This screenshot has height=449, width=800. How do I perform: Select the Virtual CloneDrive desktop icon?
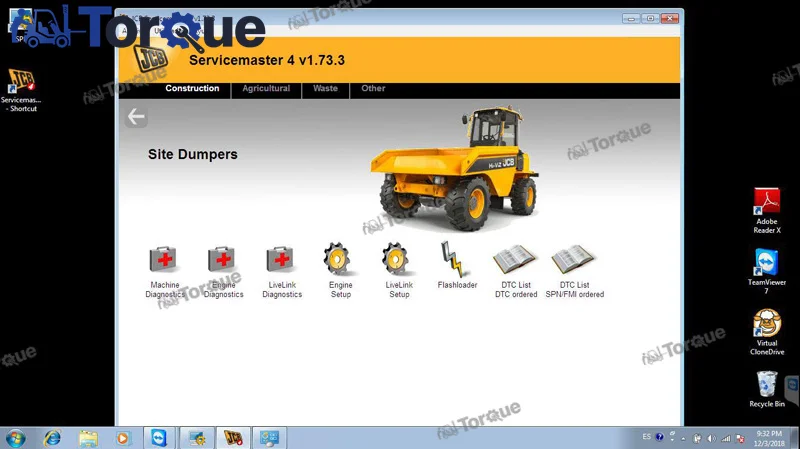766,332
